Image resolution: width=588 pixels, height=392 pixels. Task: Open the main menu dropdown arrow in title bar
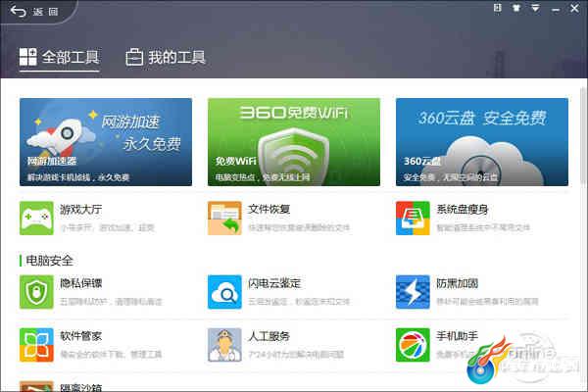535,8
